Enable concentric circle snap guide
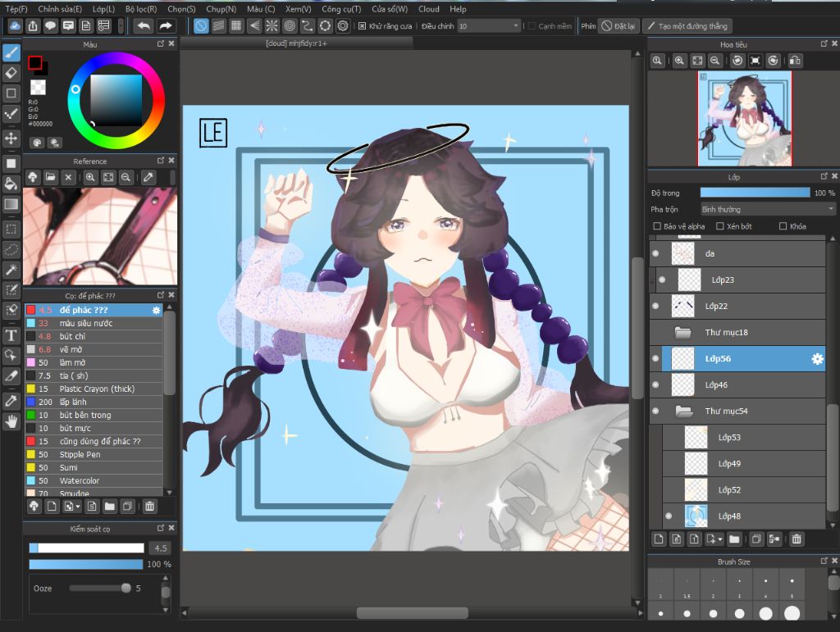This screenshot has width=840, height=632. click(290, 25)
